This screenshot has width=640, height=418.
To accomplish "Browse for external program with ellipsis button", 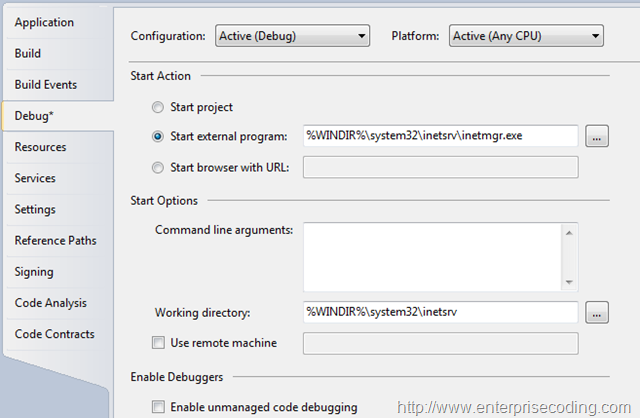I will [x=597, y=136].
